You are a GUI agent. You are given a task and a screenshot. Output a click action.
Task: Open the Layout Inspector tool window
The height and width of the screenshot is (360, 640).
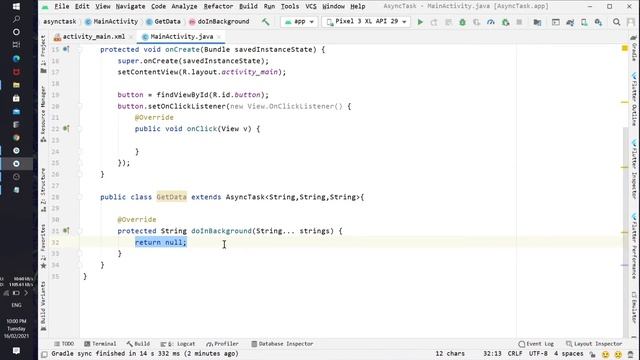[x=594, y=344]
